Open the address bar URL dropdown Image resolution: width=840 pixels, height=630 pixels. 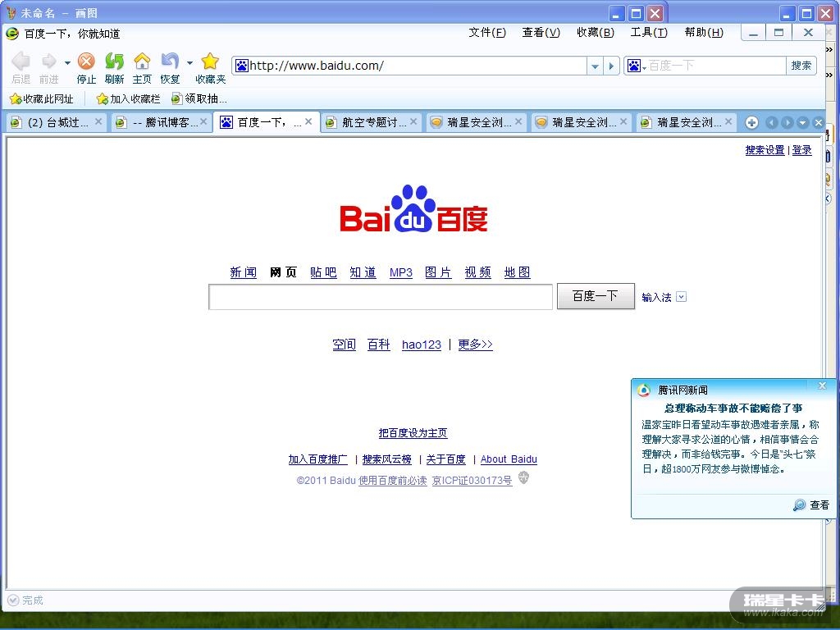[595, 66]
